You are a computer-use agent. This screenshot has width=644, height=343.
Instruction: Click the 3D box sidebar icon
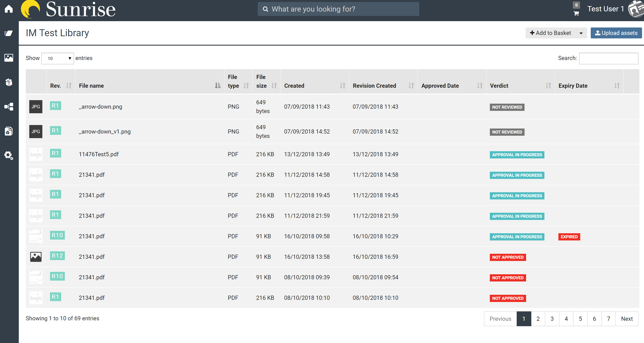(9, 82)
